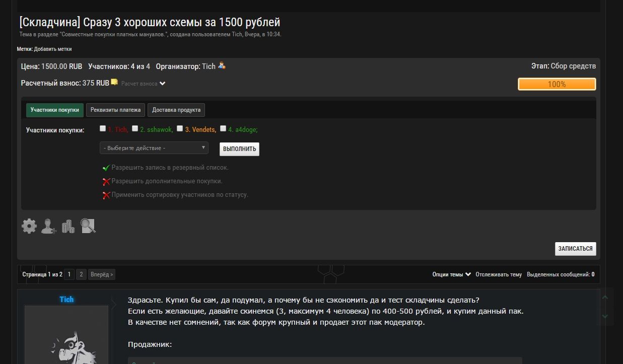623x364 pixels.
Task: Open the 'Доставка продукта' tab
Action: coord(176,110)
